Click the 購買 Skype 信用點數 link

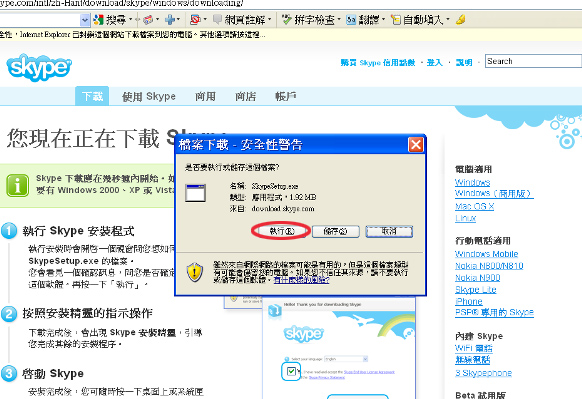(x=378, y=63)
